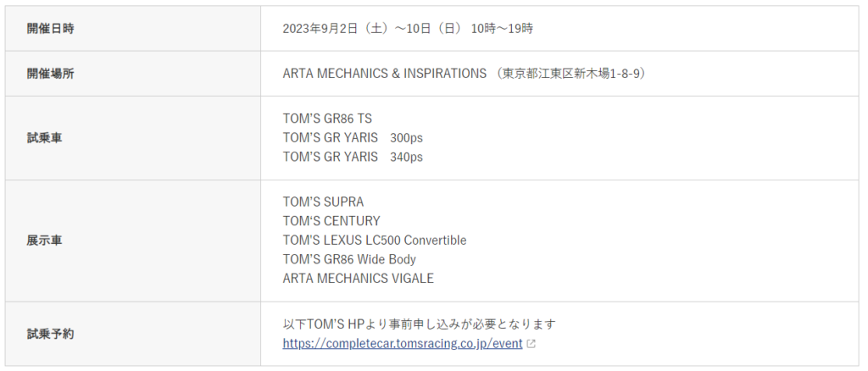This screenshot has width=868, height=371.
Task: Click the address 東京都江東区新木場1-8-9
Action: [570, 74]
